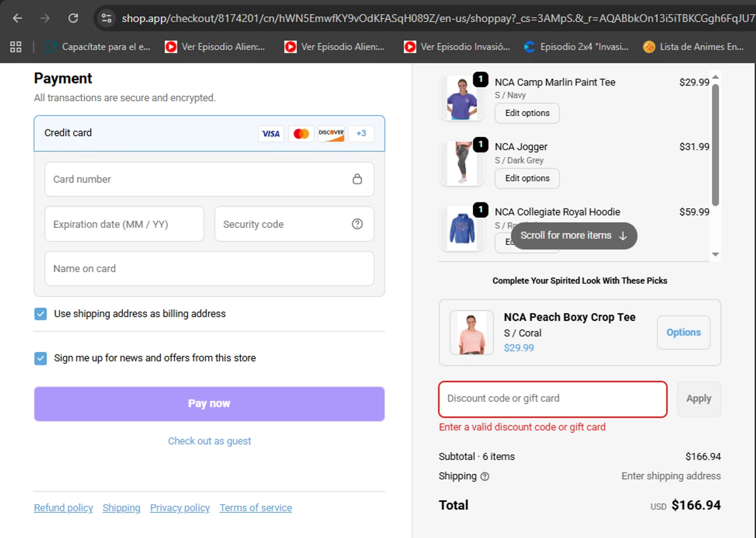Click 'NCA Collegiate Royal Hoodie' item name

[557, 212]
